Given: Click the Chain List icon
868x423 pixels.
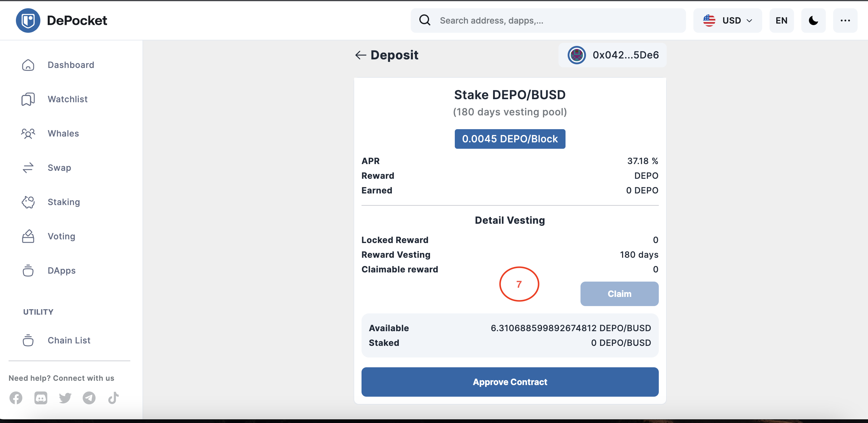Looking at the screenshot, I should coord(28,340).
